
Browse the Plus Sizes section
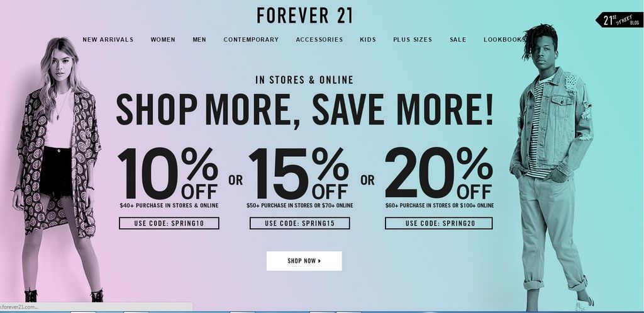pyautogui.click(x=413, y=40)
